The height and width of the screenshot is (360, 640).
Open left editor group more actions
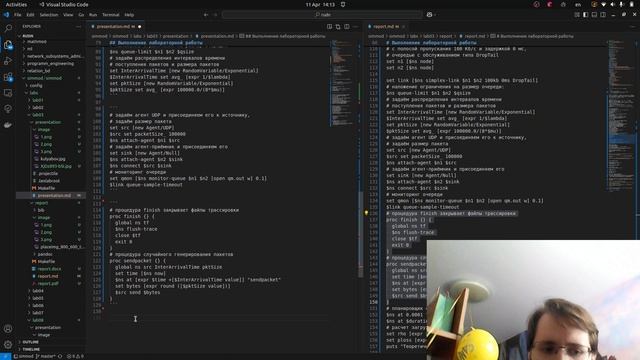(355, 27)
